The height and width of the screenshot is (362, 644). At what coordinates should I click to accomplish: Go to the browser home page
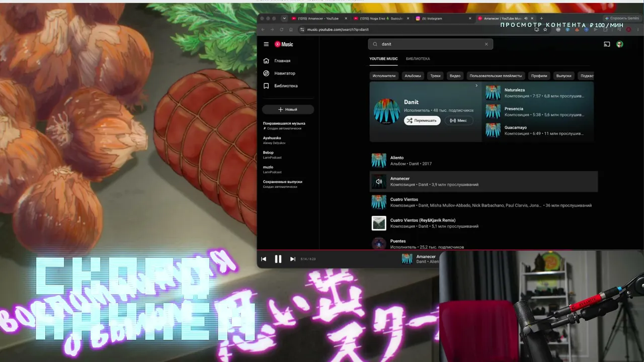tap(291, 30)
